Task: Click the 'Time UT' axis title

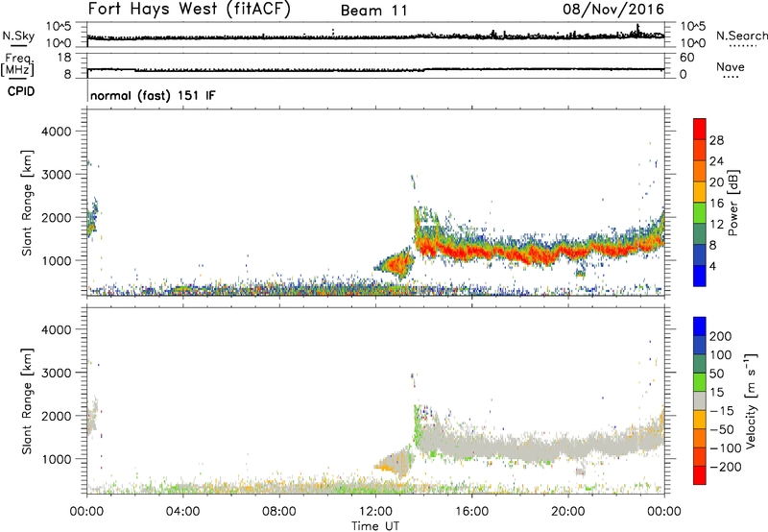Action: point(375,526)
